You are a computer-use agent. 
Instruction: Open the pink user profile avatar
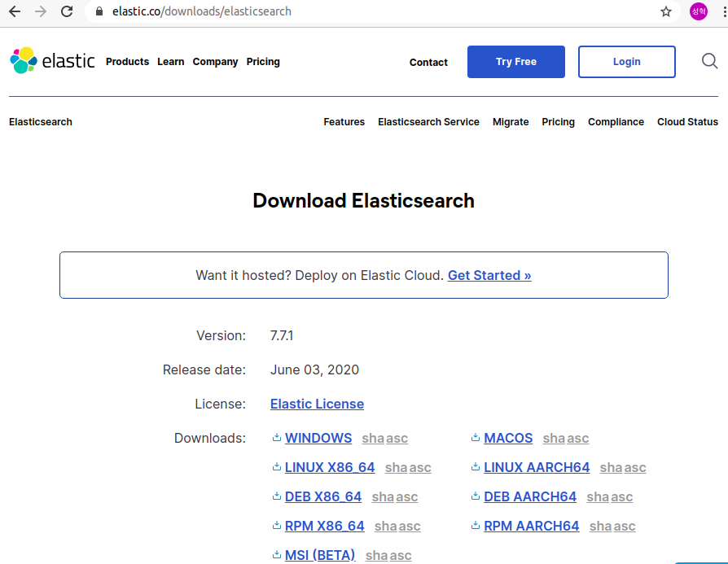[699, 11]
